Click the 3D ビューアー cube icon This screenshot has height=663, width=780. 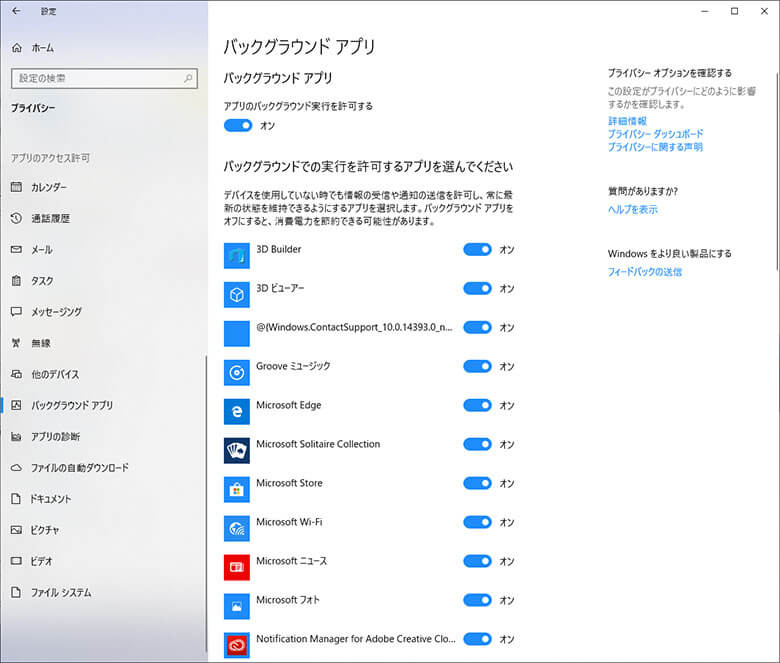pos(237,294)
